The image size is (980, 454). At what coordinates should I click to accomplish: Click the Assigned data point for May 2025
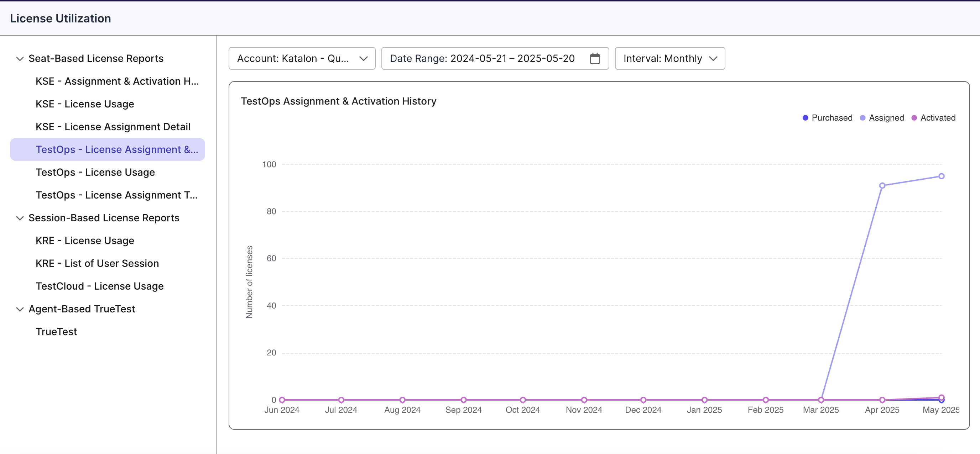941,176
